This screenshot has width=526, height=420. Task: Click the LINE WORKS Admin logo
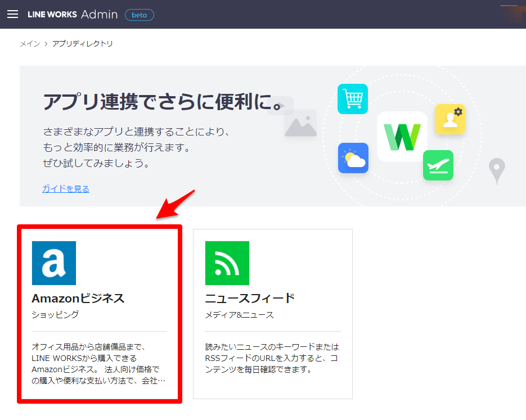73,15
